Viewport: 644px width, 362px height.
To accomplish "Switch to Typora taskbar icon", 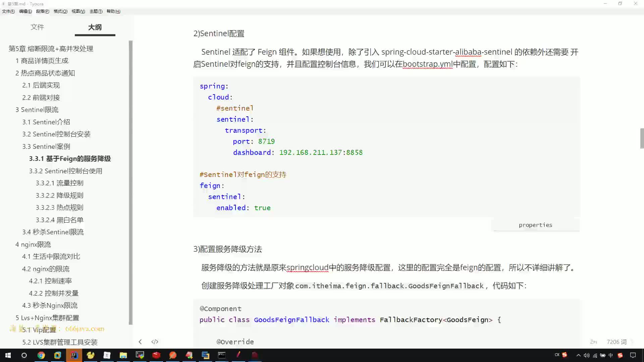I will coord(107,355).
